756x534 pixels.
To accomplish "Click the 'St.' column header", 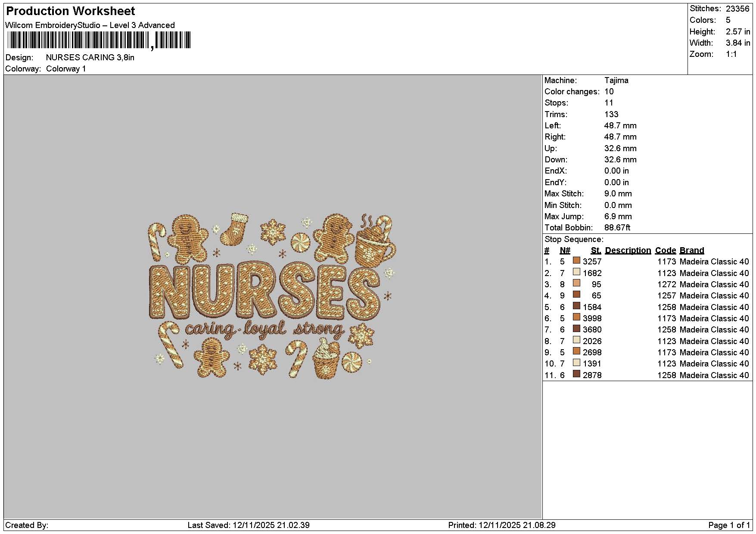I will [x=596, y=251].
